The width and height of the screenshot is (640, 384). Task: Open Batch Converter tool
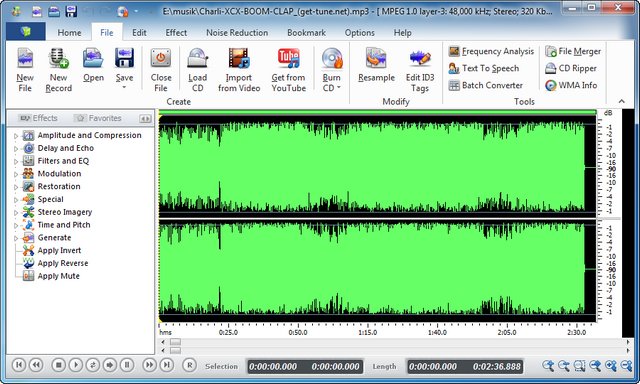[485, 85]
